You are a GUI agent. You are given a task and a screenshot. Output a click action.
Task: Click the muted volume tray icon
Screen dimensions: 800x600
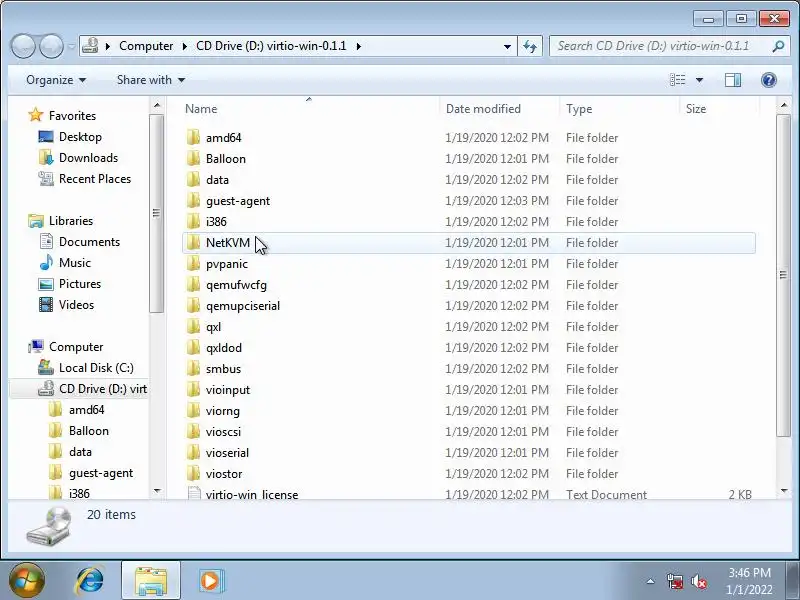pos(698,581)
